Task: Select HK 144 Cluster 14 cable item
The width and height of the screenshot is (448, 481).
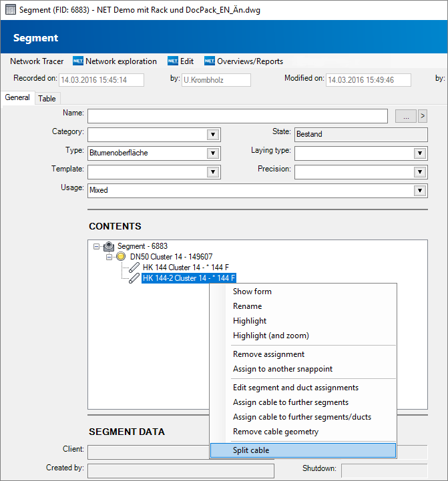Action: (x=186, y=268)
